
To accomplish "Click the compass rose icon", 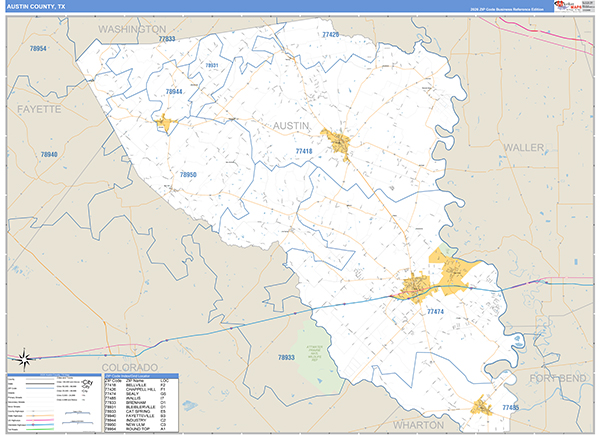I will 22,355.
